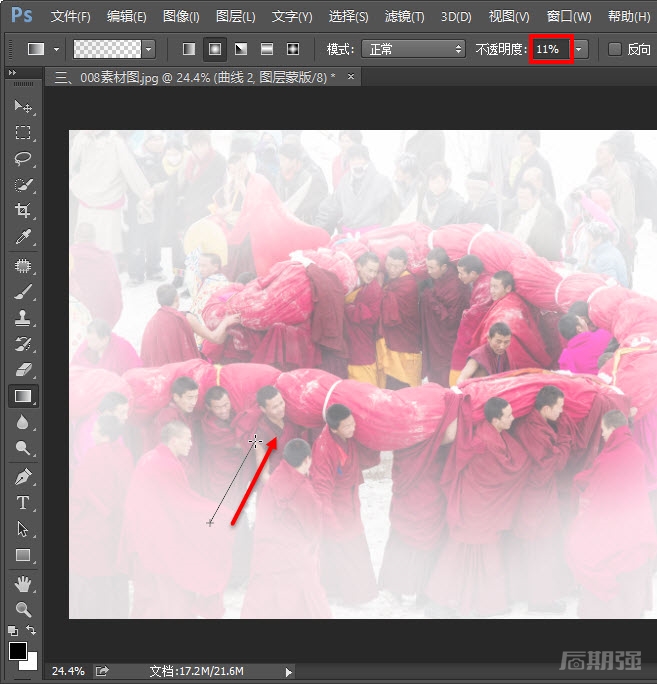
Task: Select the Blur tool
Action: click(23, 422)
